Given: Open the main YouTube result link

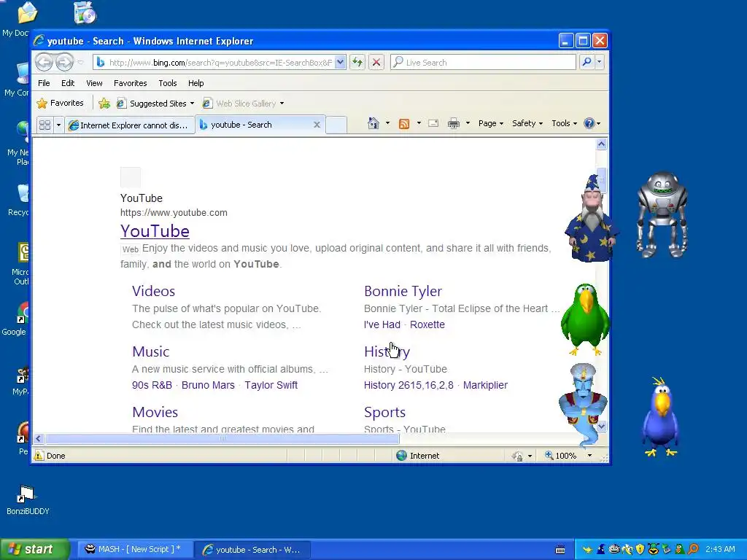Looking at the screenshot, I should [x=155, y=231].
